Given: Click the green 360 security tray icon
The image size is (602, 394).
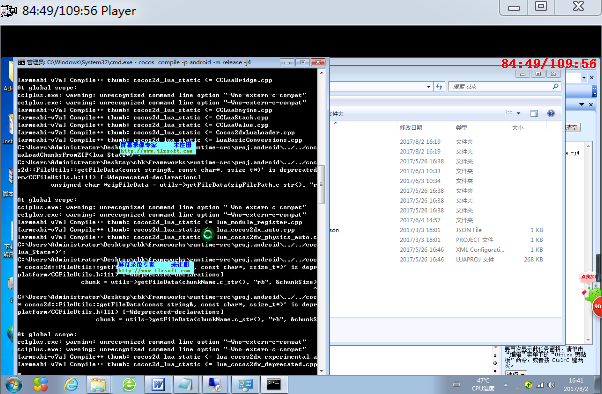Looking at the screenshot, I should click(528, 385).
